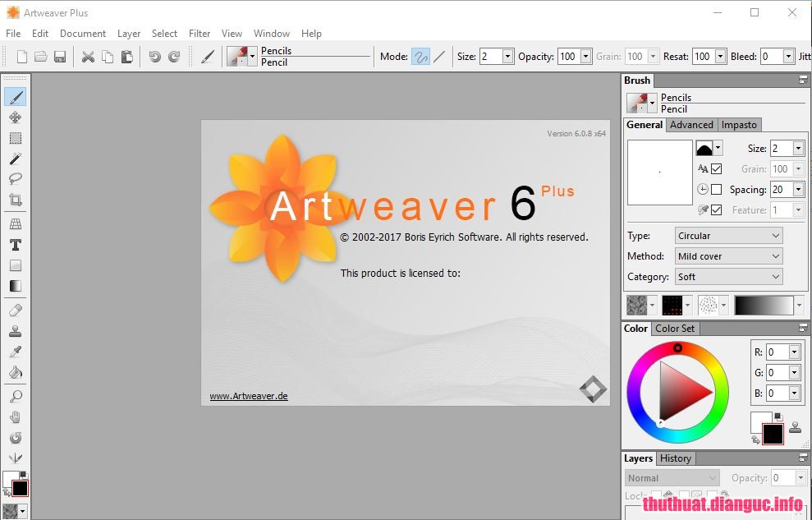This screenshot has height=520, width=812.
Task: Click the brush stroke preview thumbnail
Action: 659,172
